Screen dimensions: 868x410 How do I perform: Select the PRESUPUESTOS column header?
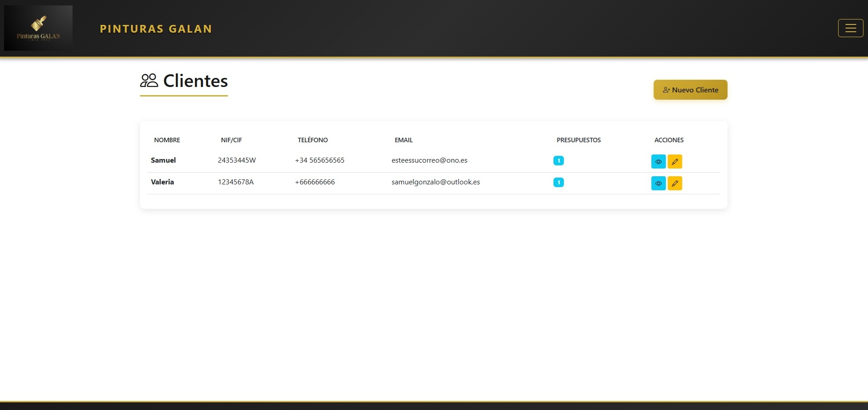coord(578,140)
